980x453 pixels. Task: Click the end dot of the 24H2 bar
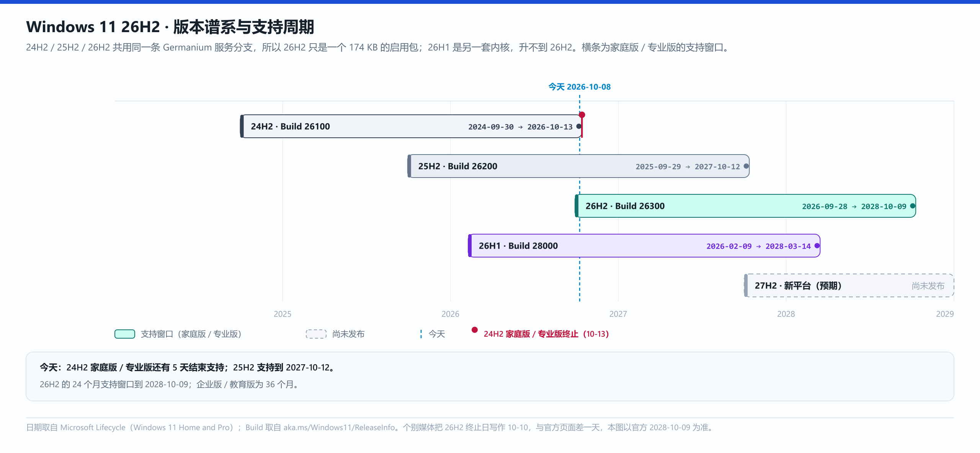point(579,126)
